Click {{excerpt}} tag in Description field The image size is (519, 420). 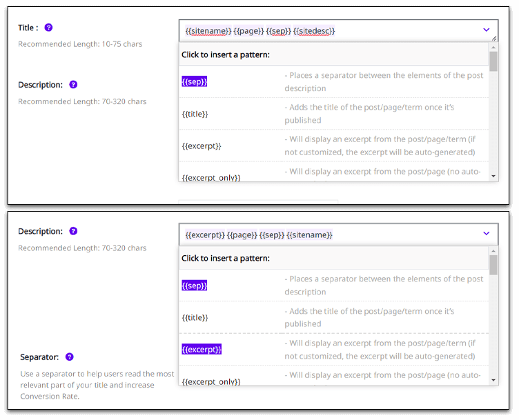(x=205, y=235)
